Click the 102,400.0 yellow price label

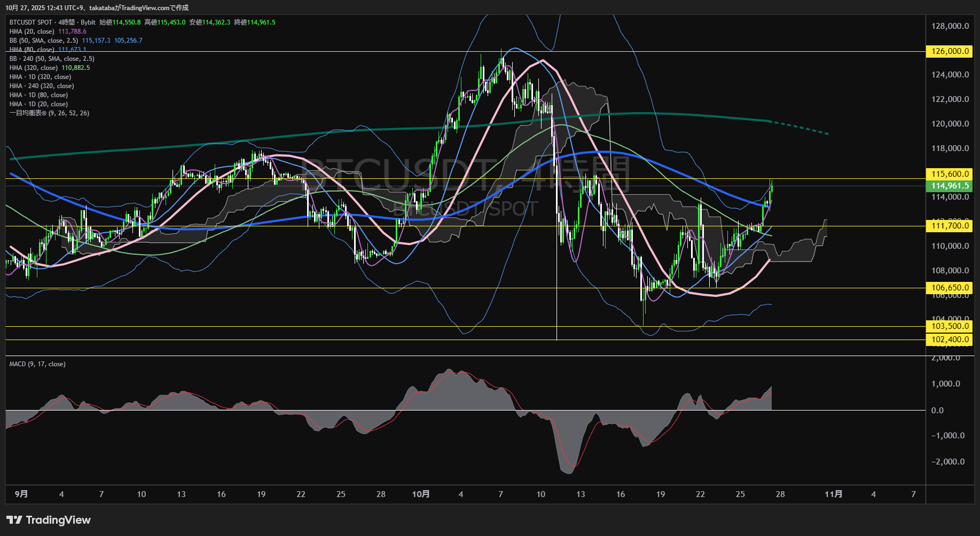tap(950, 340)
